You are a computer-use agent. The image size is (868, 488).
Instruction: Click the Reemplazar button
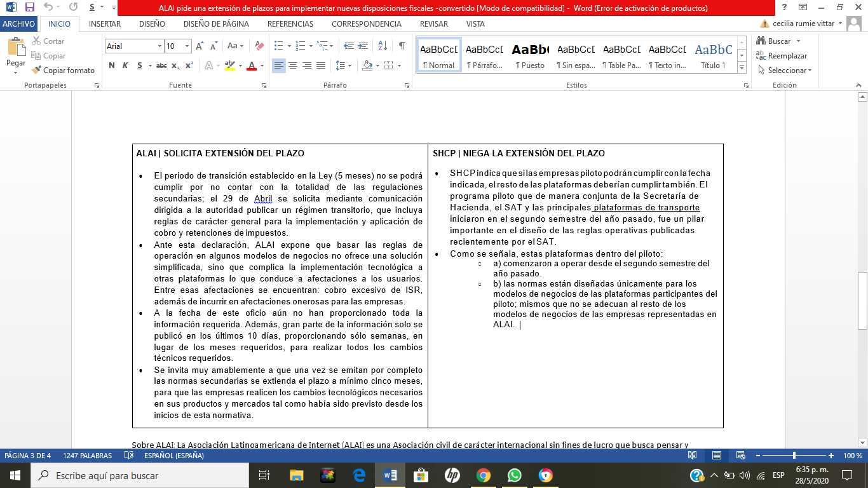tap(782, 56)
